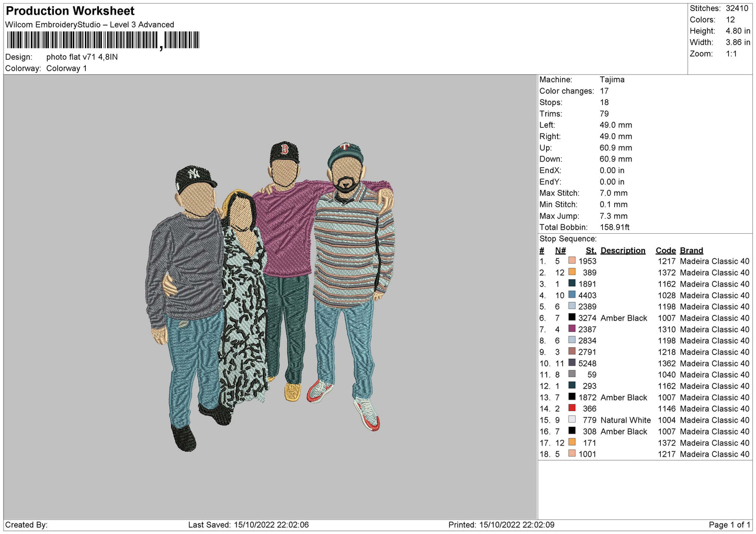Pick the Natural White swatch beside 779
Image resolution: width=756 pixels, height=534 pixels.
572,419
